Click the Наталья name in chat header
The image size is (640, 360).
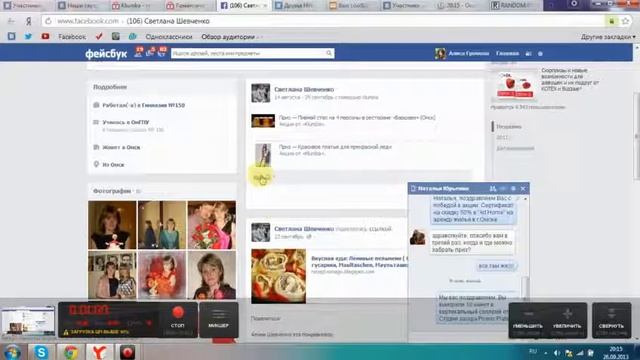[x=443, y=189]
